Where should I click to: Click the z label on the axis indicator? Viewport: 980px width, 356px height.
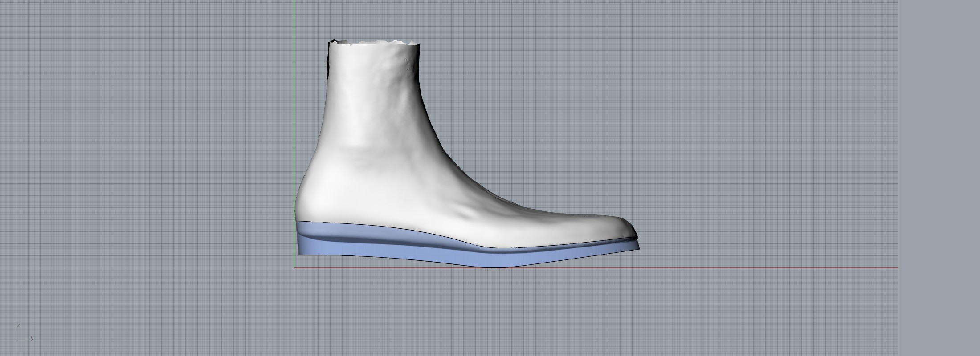(19, 325)
